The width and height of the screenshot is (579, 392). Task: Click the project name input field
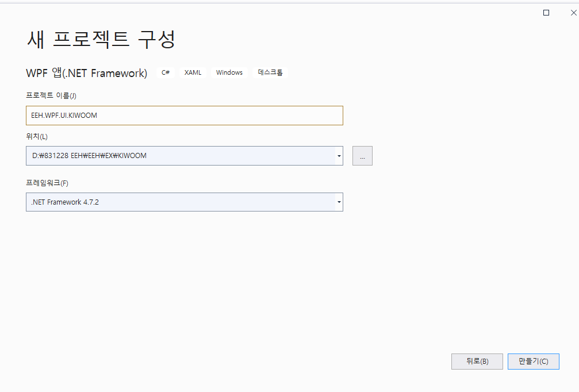tap(184, 116)
